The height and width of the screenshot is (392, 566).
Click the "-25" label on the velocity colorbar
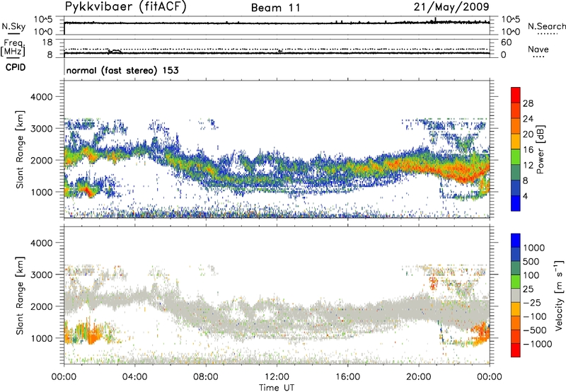pyautogui.click(x=532, y=302)
